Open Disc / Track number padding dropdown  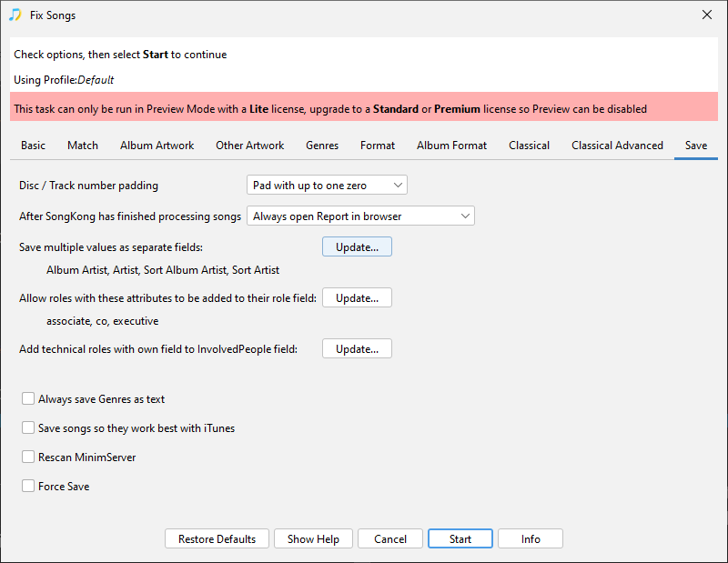[327, 186]
